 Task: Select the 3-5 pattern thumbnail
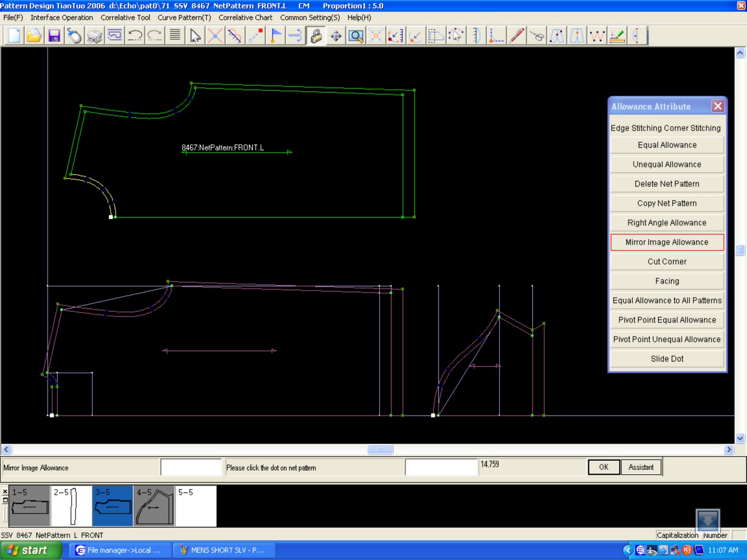(x=112, y=506)
